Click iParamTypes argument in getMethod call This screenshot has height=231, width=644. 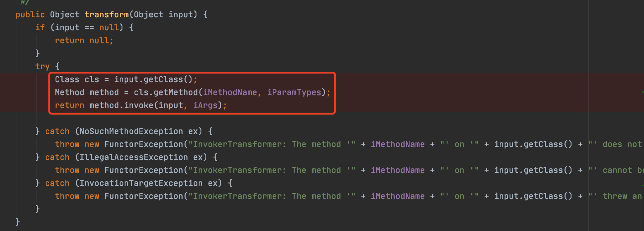[294, 92]
